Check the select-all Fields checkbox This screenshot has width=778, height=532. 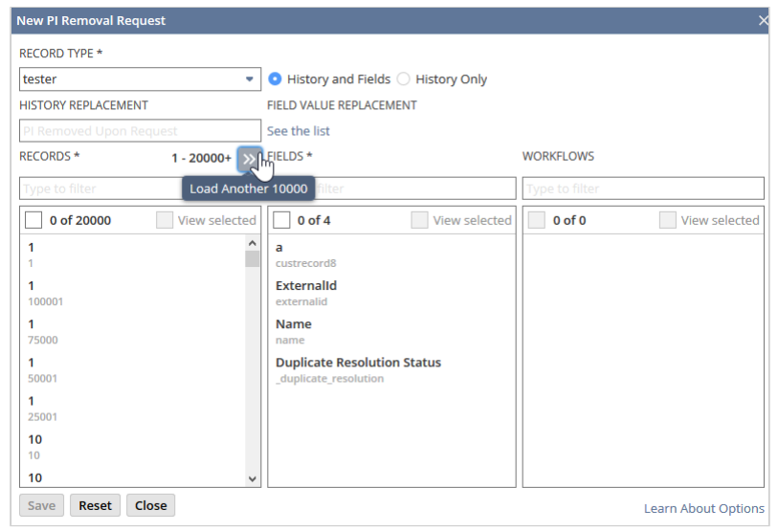[x=282, y=220]
